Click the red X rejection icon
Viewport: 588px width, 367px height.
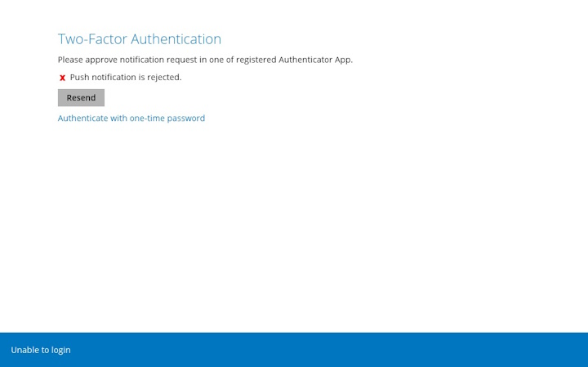click(62, 78)
